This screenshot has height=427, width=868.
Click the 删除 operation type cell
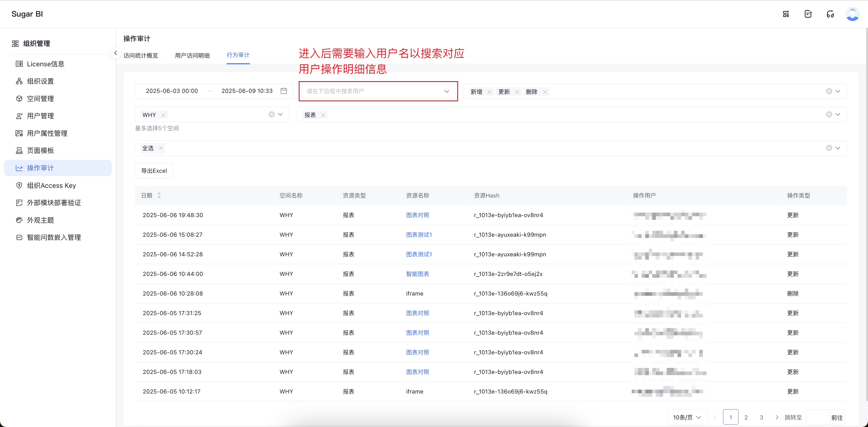coord(793,293)
